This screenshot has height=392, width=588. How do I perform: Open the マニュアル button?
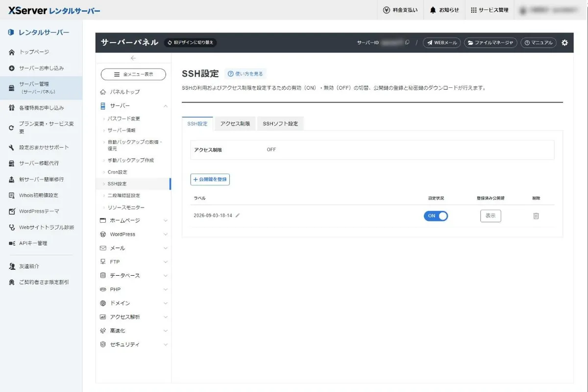coord(539,43)
